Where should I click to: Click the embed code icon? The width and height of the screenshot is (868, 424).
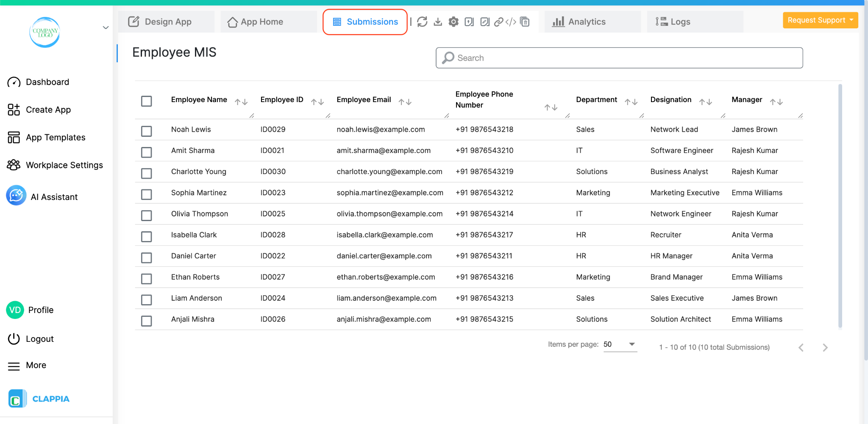point(511,22)
